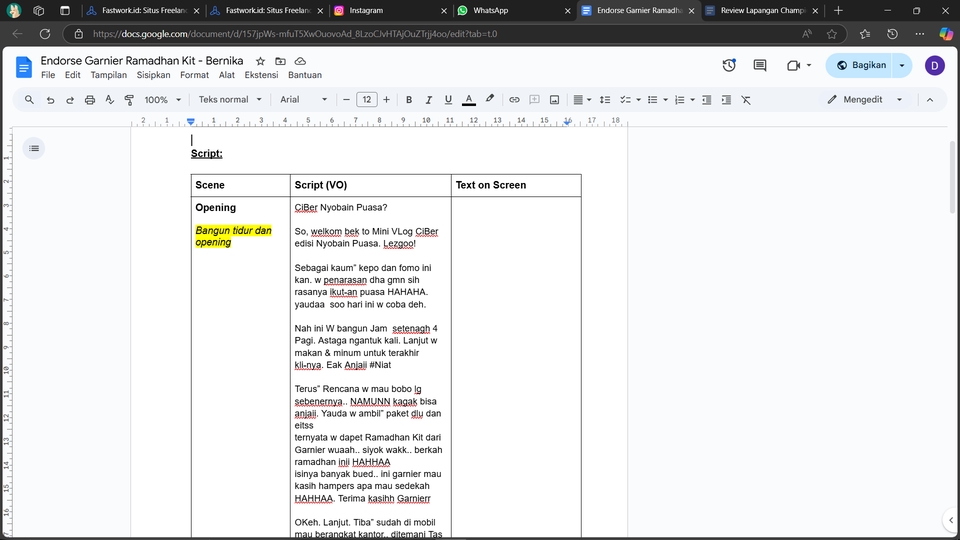Screen dimensions: 960x540
Task: Open the Mengedit mode dropdown
Action: 864,100
